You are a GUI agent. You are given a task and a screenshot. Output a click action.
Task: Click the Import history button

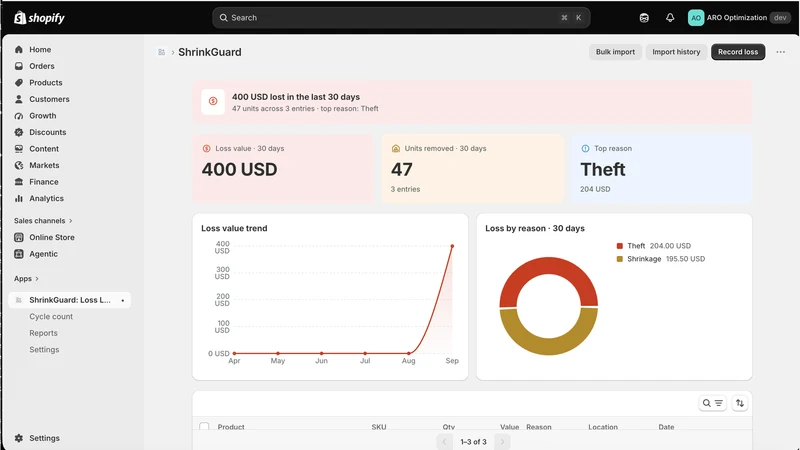point(676,52)
